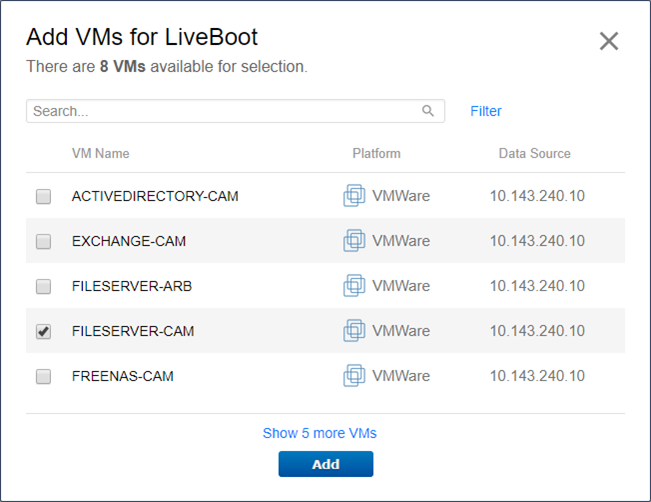Click the Data Source column header
The image size is (651, 502).
click(534, 154)
